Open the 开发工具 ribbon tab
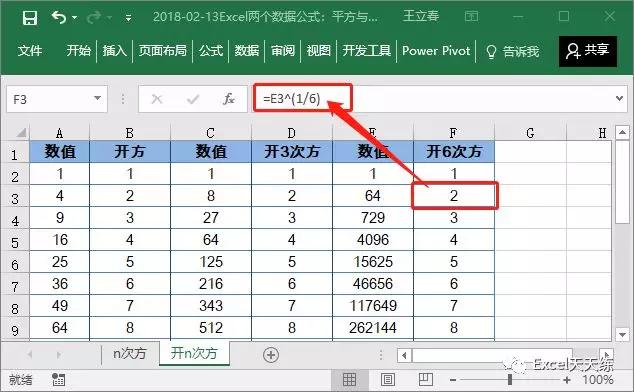Viewport: 634px width, 392px height. point(367,51)
